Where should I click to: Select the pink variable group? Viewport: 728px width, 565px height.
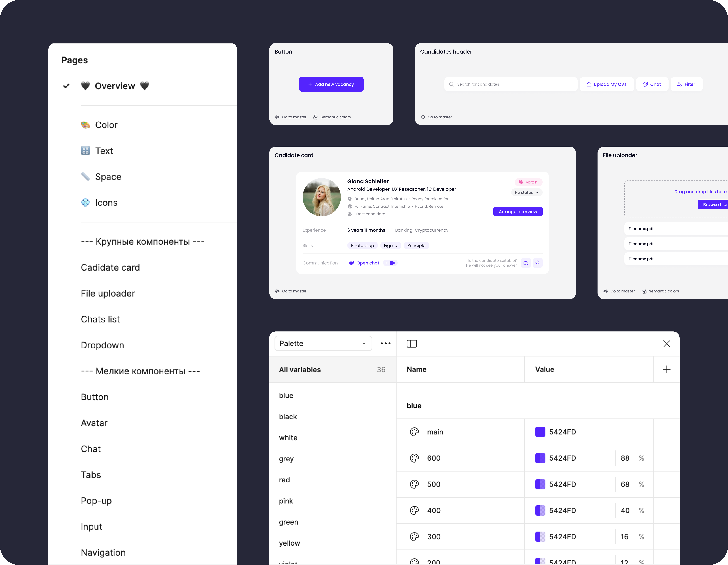tap(286, 501)
